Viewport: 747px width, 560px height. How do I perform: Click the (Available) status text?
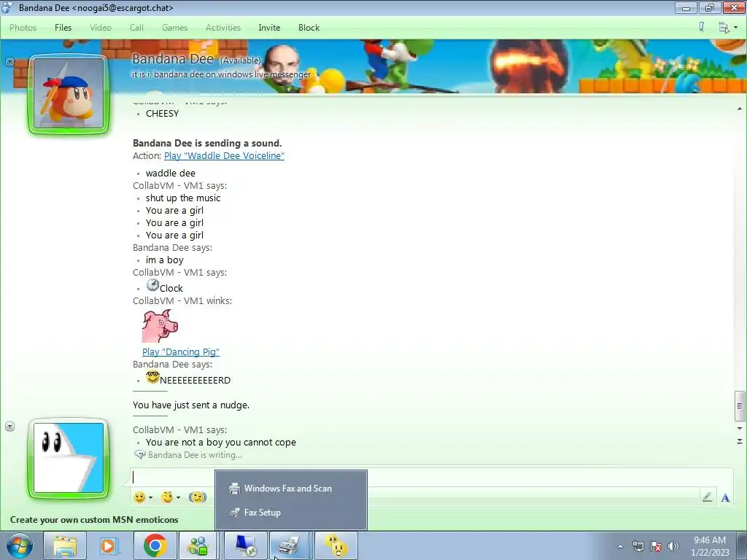(x=241, y=61)
